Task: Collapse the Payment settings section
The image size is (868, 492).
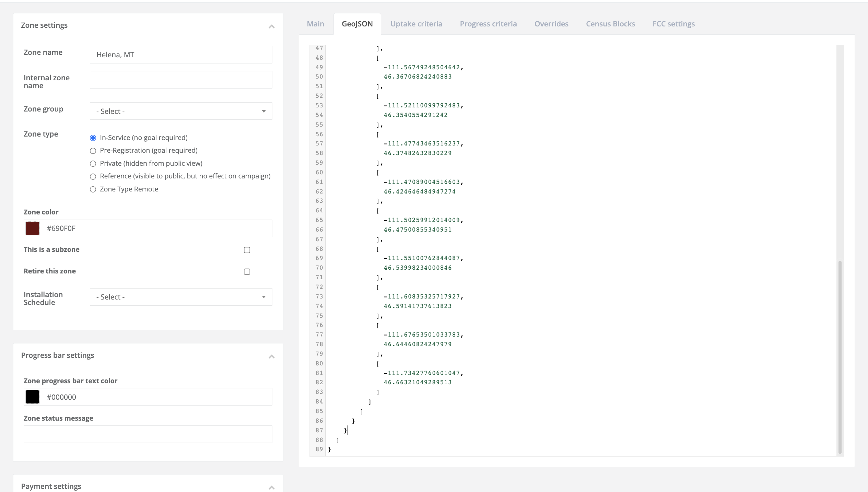Action: point(271,487)
